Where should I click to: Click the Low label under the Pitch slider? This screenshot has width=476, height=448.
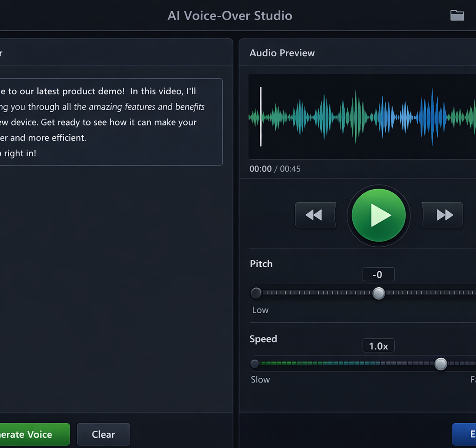(x=260, y=310)
